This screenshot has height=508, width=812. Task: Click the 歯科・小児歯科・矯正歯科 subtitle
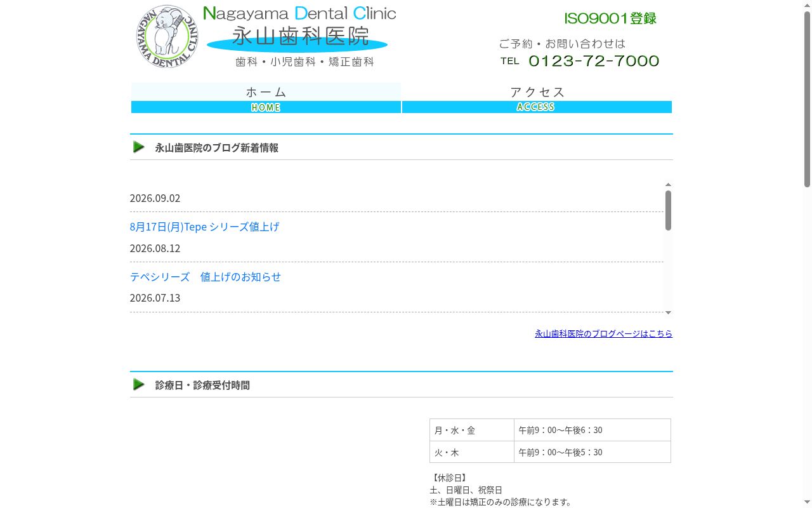coord(304,62)
